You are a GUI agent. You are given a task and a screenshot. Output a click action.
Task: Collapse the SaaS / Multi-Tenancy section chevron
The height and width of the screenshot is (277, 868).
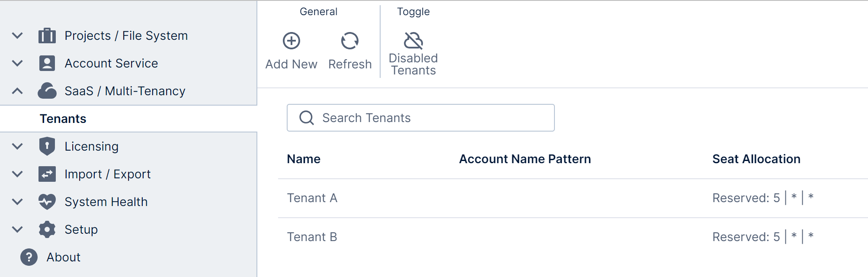(17, 91)
